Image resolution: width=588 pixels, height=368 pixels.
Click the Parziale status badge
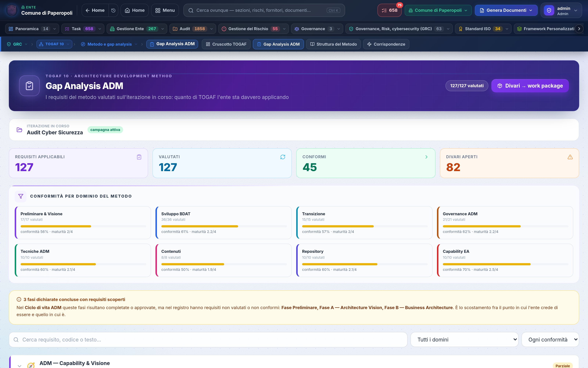(x=562, y=366)
